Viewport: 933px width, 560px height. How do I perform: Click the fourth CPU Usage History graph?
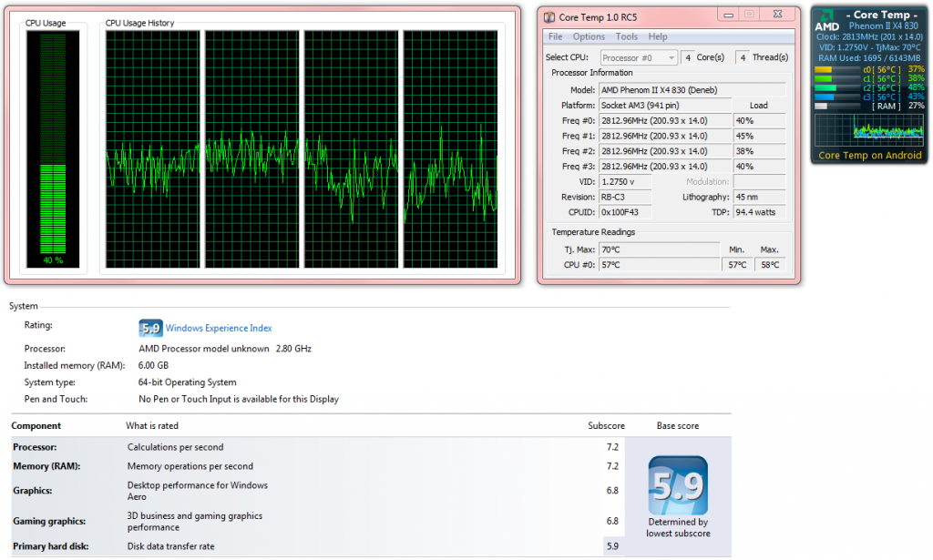click(x=450, y=149)
